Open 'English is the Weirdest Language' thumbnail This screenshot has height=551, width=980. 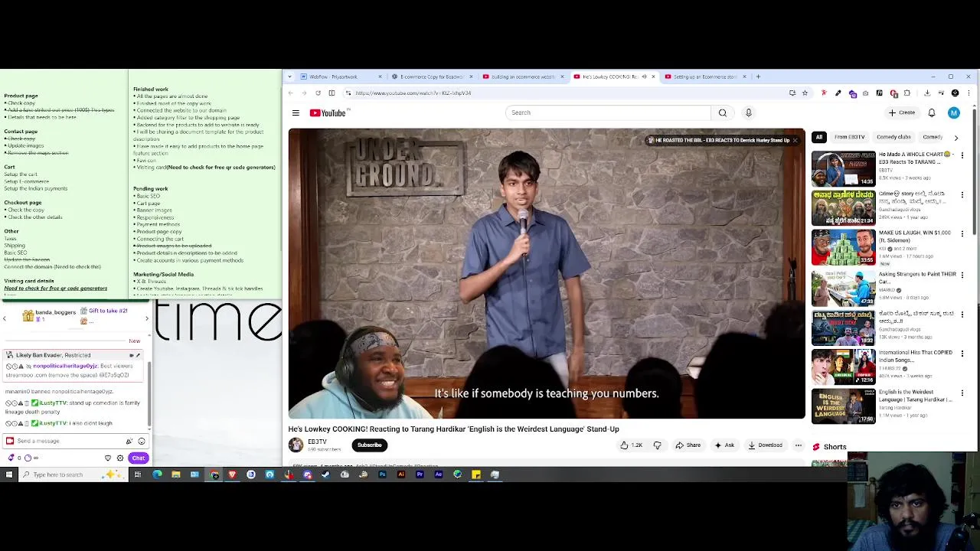843,406
